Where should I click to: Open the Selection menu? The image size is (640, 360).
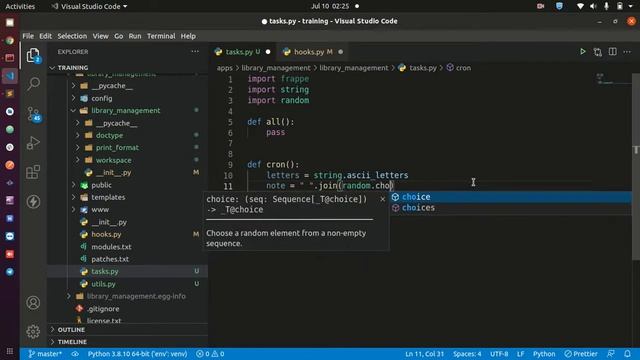pyautogui.click(x=72, y=36)
